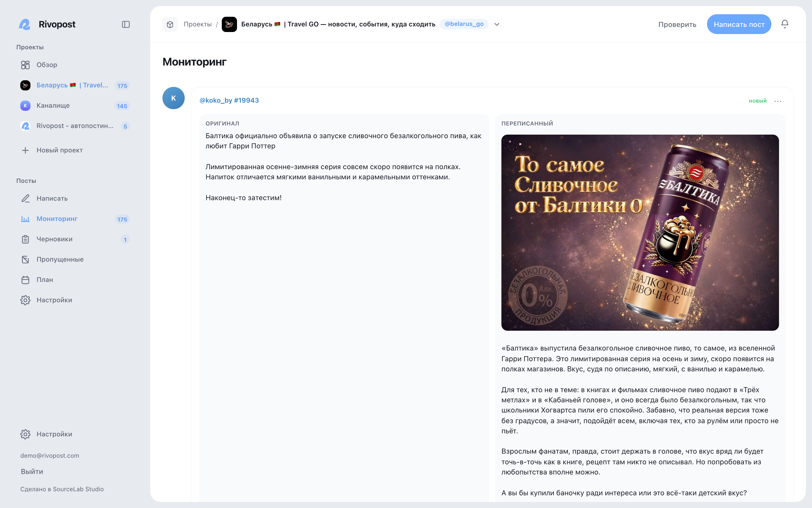Click the Проверить button
Viewport: 812px width, 508px height.
tap(677, 25)
